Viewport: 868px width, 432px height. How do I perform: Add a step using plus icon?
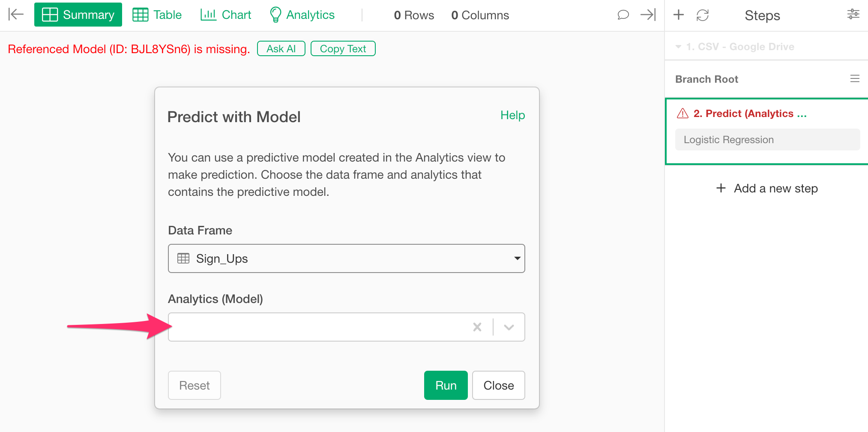(679, 15)
